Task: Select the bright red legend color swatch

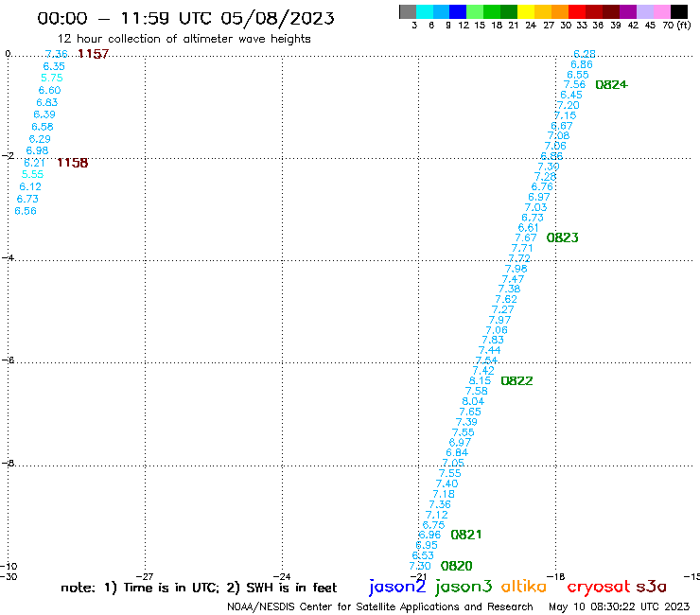Action: pos(577,11)
